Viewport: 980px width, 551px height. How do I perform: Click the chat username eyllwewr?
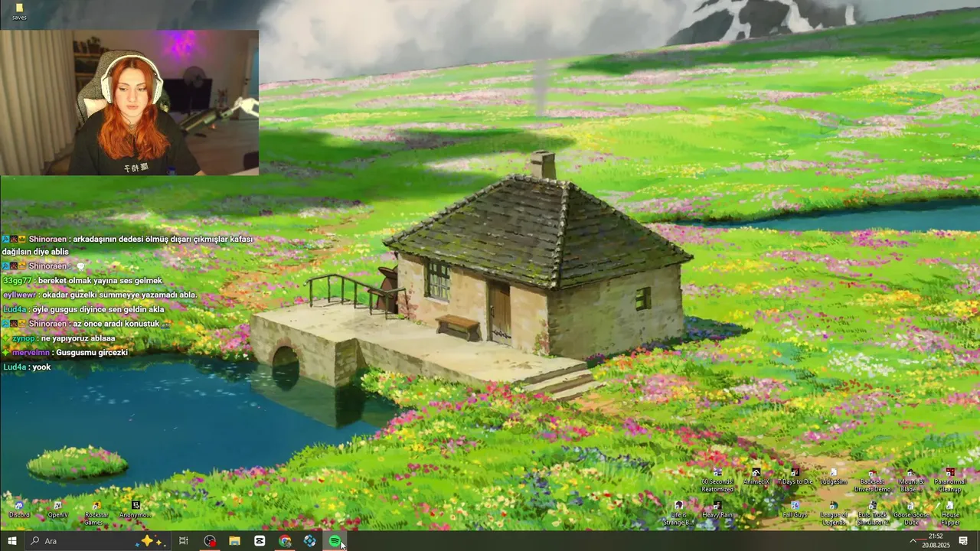tap(19, 295)
